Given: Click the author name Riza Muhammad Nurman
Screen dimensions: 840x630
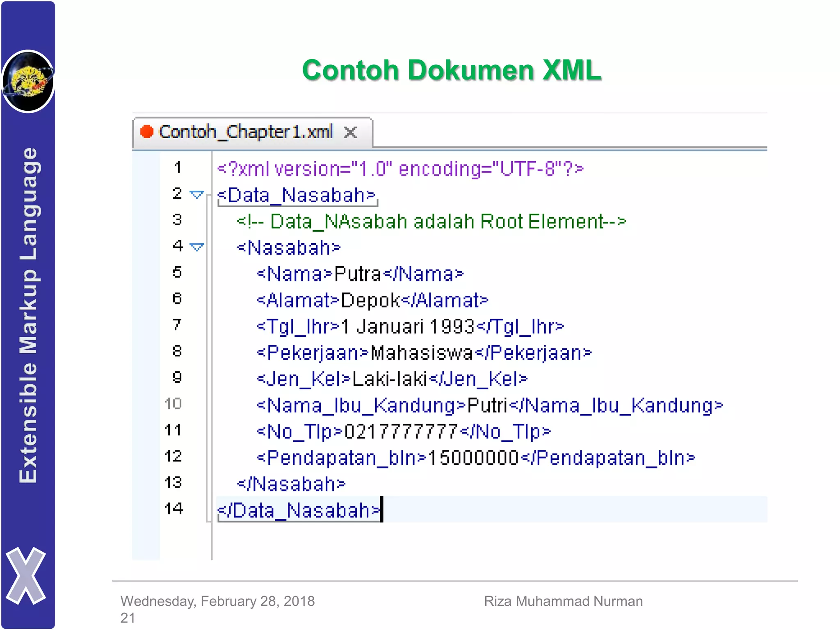Looking at the screenshot, I should click(563, 601).
